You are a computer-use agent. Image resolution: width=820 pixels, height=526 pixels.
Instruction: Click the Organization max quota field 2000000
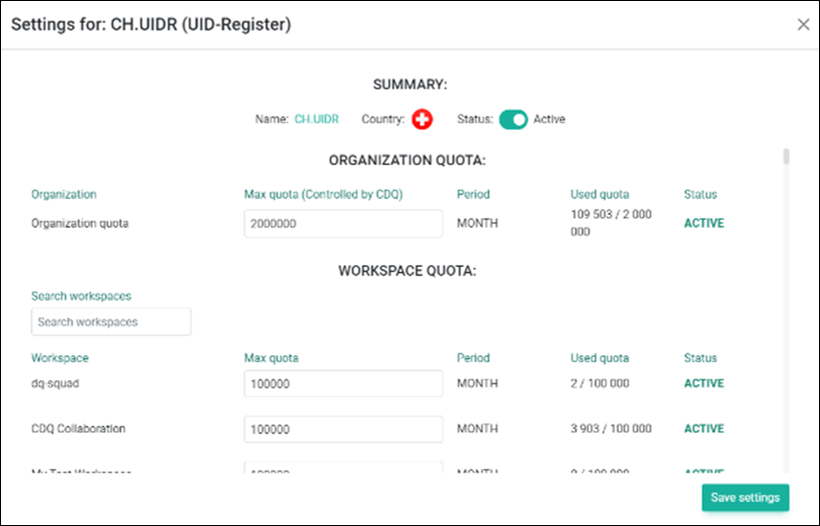[x=343, y=224]
